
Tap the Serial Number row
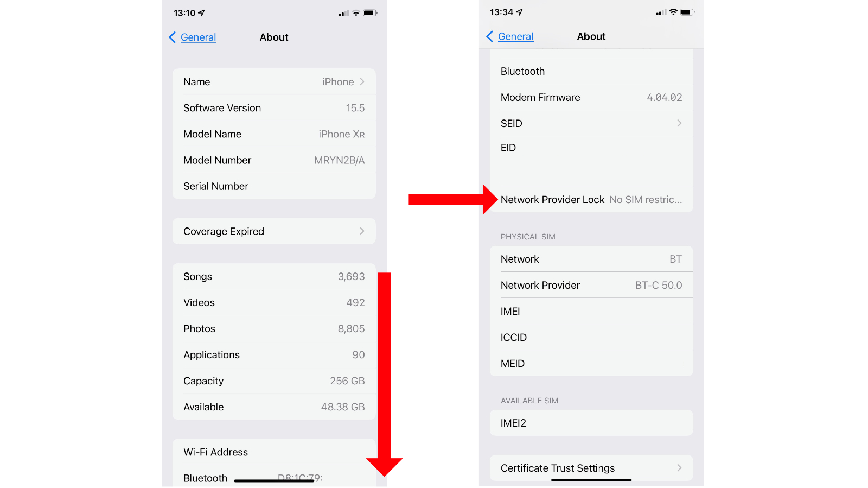274,186
